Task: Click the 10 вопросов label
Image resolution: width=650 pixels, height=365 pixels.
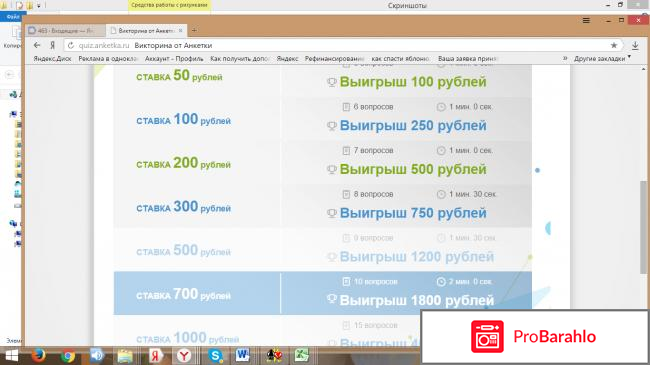Action: 376,282
